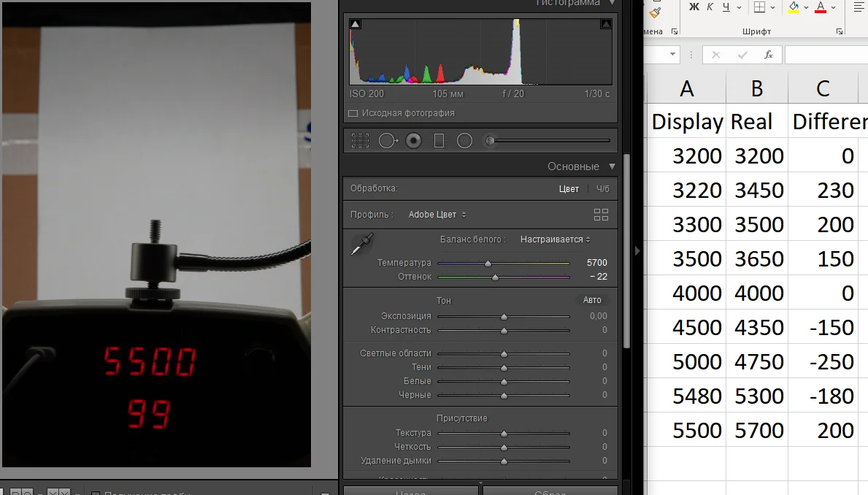Open borders dropdown arrow in Excel
The height and width of the screenshot is (495, 868).
click(x=773, y=8)
